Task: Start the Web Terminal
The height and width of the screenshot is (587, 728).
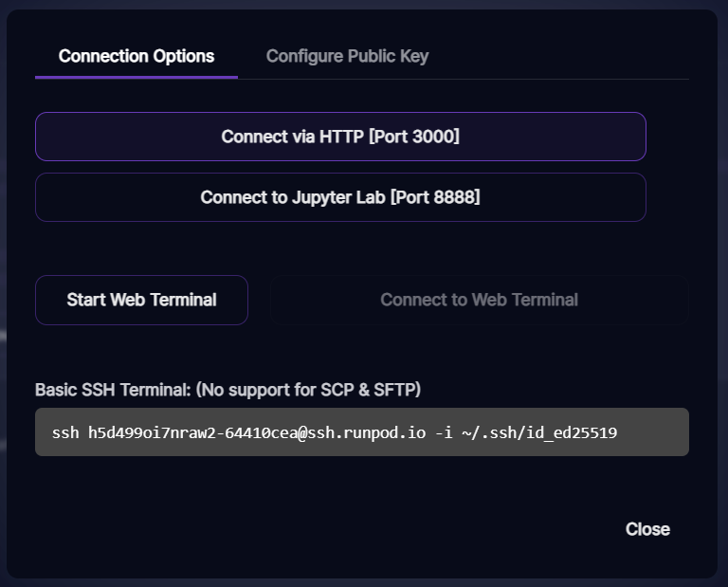Action: point(141,300)
